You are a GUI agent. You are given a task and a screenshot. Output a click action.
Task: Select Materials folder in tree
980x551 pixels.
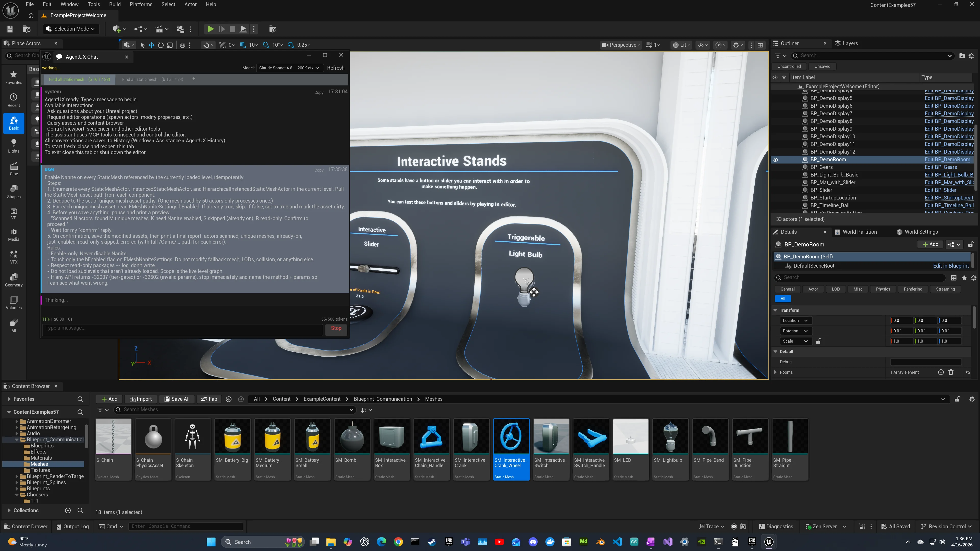point(41,458)
